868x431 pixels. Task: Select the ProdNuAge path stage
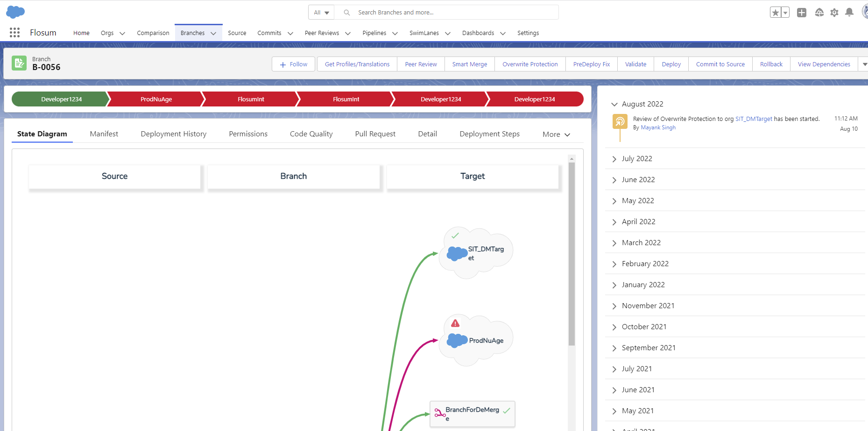[x=156, y=99]
